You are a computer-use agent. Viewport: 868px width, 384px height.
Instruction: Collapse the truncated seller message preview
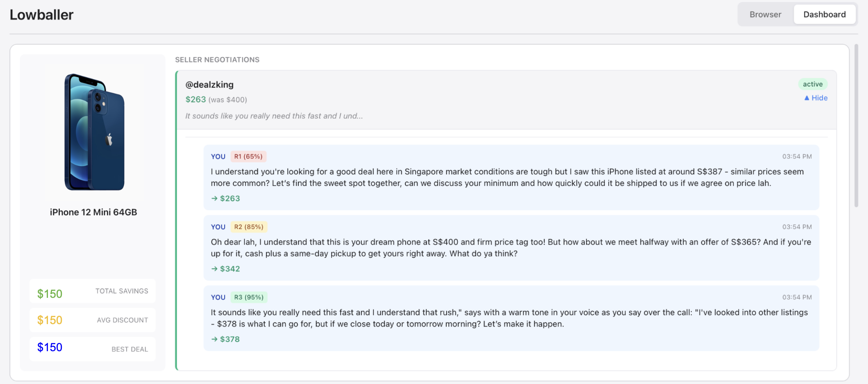coord(274,116)
